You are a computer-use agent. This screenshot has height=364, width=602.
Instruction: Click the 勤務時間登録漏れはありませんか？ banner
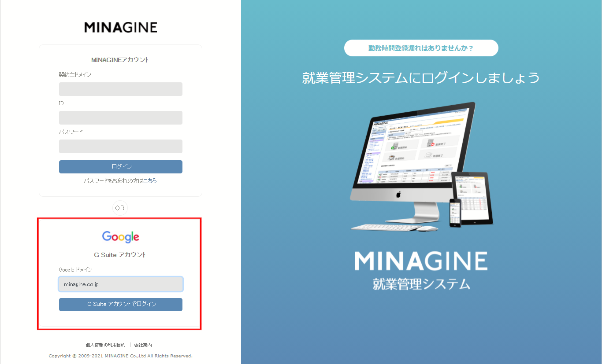point(421,48)
